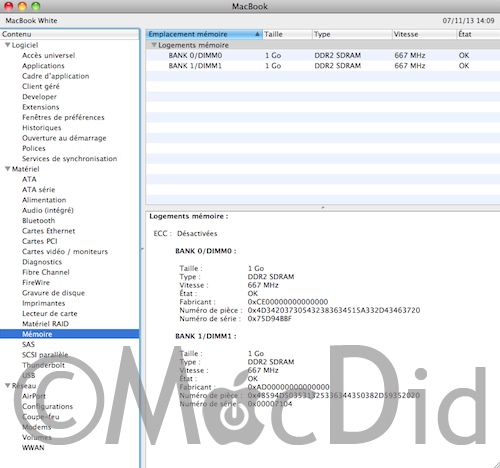This screenshot has height=468, width=500.
Task: Close the MacBook window with red button
Action: tap(9, 6)
